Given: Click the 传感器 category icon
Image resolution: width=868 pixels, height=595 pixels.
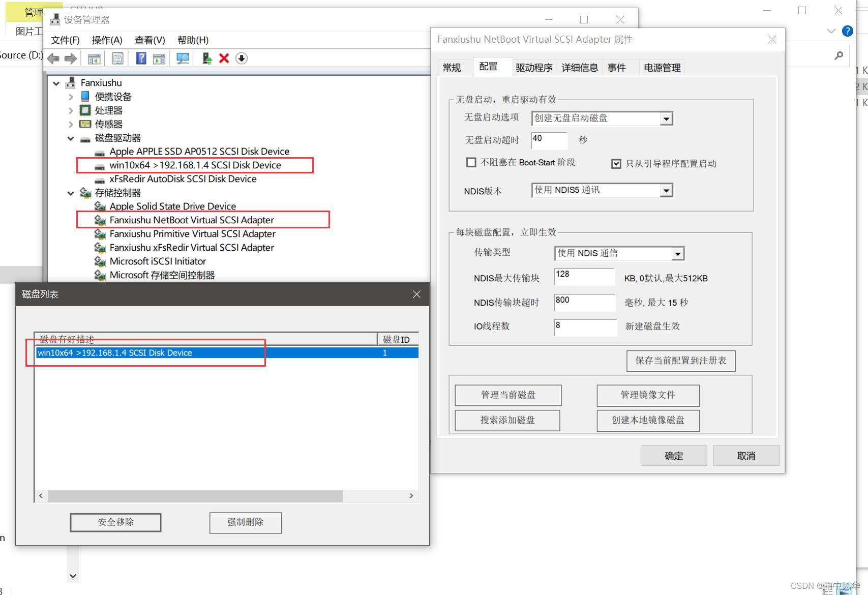Looking at the screenshot, I should pos(85,124).
